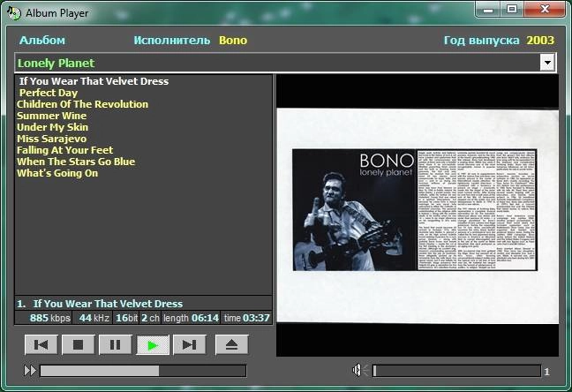Open the album dropdown arrow
Viewport: 572px width, 392px height.
(x=547, y=63)
